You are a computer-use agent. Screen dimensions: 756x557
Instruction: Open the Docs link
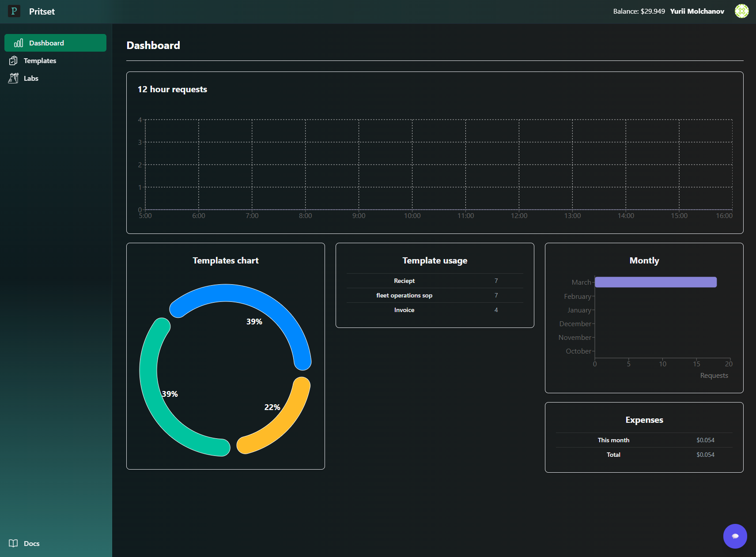(x=31, y=543)
